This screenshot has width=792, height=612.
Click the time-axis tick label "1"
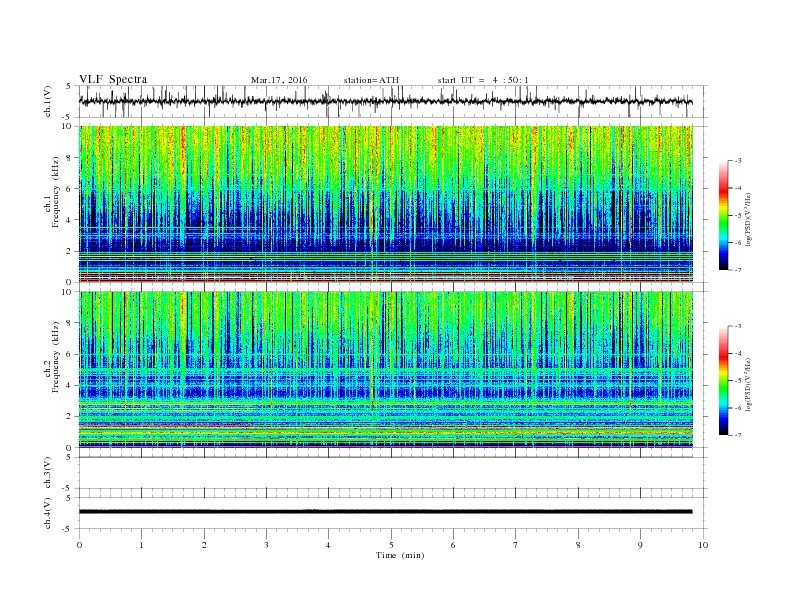pyautogui.click(x=141, y=545)
